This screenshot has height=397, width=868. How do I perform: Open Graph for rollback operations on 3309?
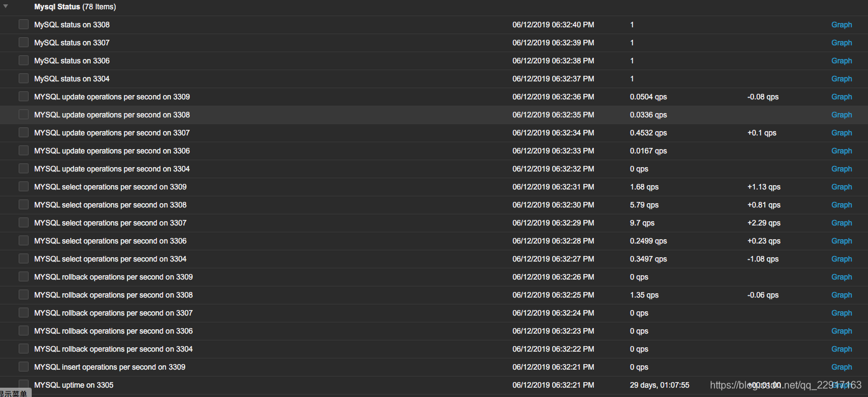tap(841, 277)
